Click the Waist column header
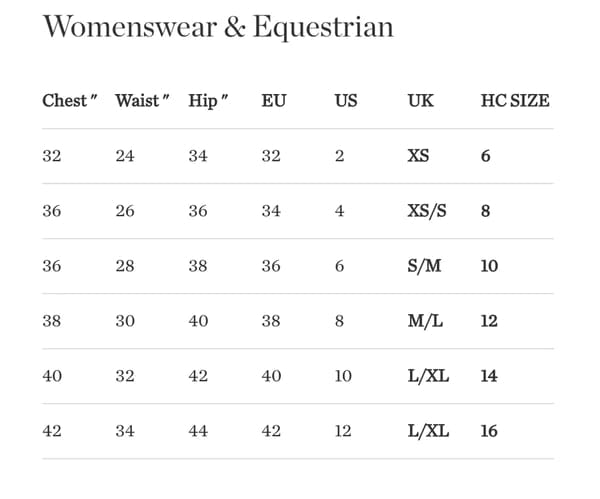Screen dimensions: 600x499 coord(142,101)
